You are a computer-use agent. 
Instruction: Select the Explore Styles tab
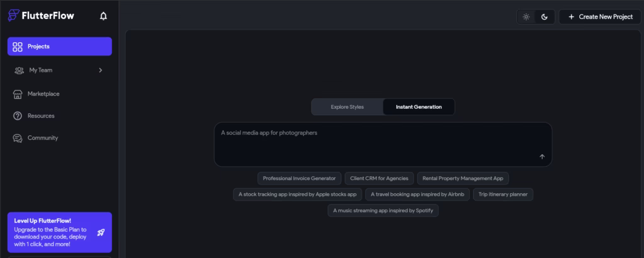click(347, 107)
